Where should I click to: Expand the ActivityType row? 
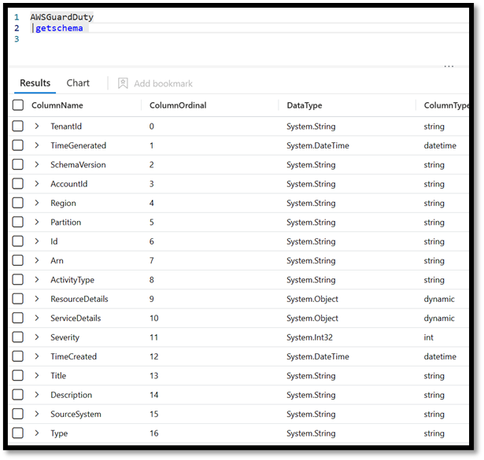click(x=37, y=280)
